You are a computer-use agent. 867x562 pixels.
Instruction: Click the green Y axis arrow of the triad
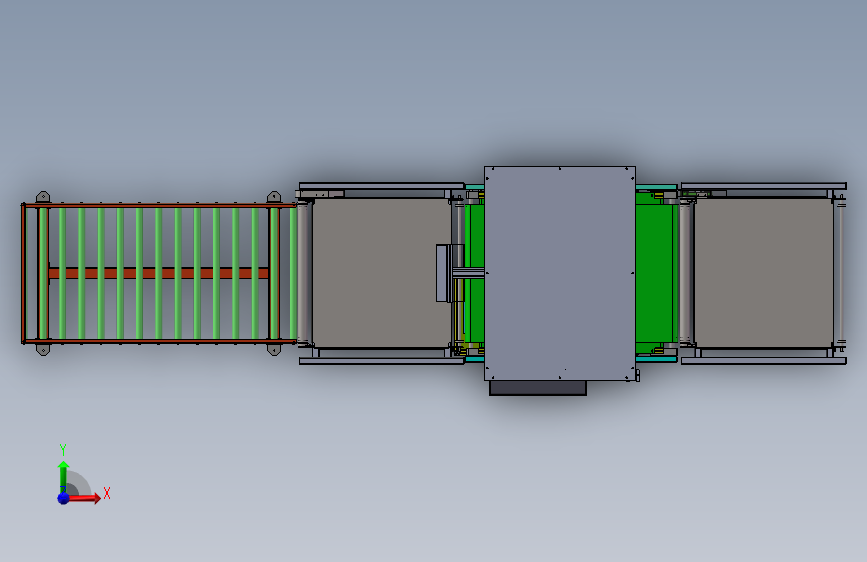63,476
